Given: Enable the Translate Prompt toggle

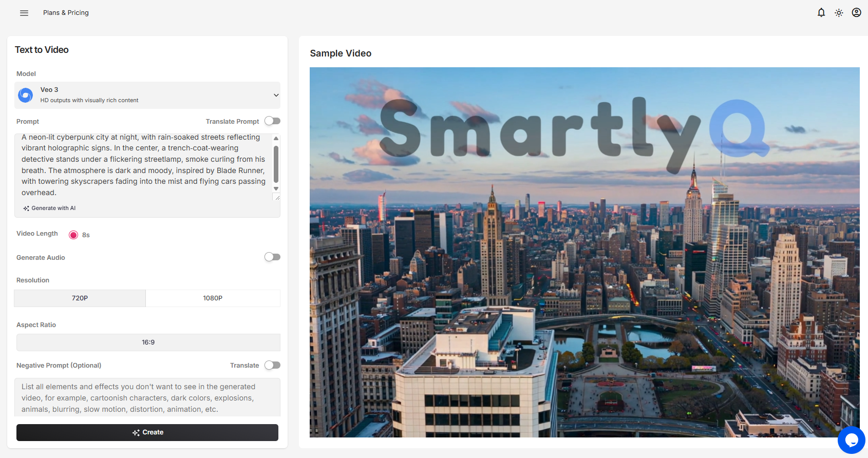Looking at the screenshot, I should (272, 121).
